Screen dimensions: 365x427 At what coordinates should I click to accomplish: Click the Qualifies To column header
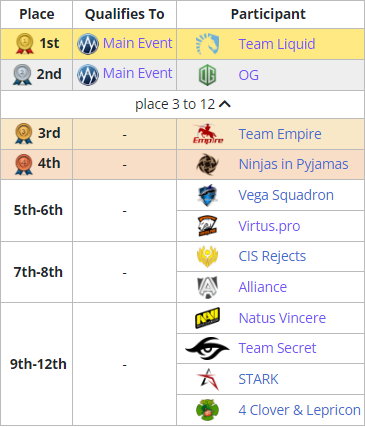(x=125, y=14)
